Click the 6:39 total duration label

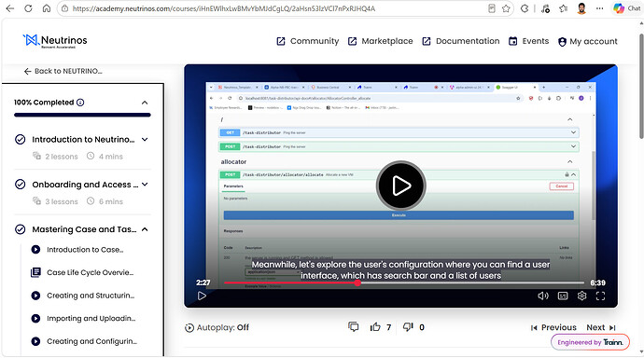point(597,282)
